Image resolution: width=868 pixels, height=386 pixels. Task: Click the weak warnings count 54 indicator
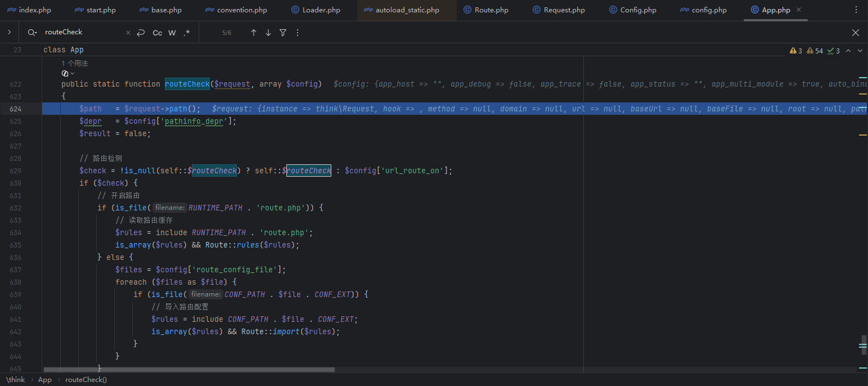click(815, 51)
